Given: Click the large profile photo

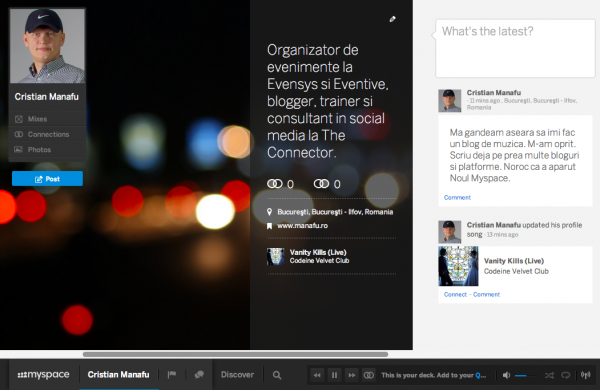Looking at the screenshot, I should tap(47, 46).
